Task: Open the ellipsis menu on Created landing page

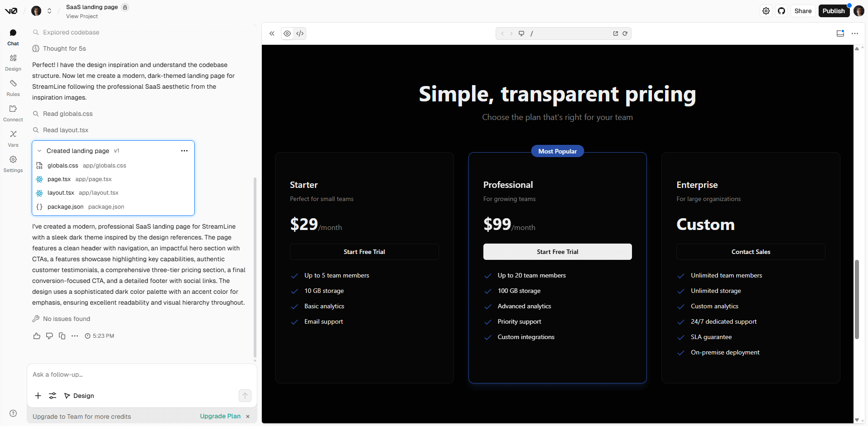Action: point(184,151)
